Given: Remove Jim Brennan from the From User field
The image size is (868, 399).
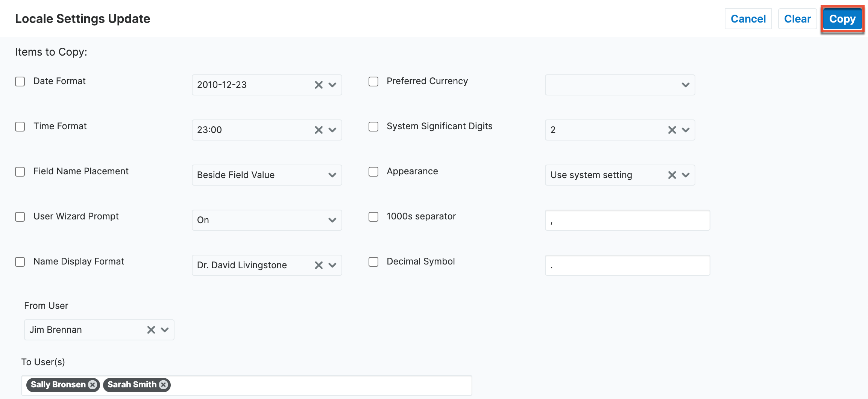Looking at the screenshot, I should click(151, 330).
